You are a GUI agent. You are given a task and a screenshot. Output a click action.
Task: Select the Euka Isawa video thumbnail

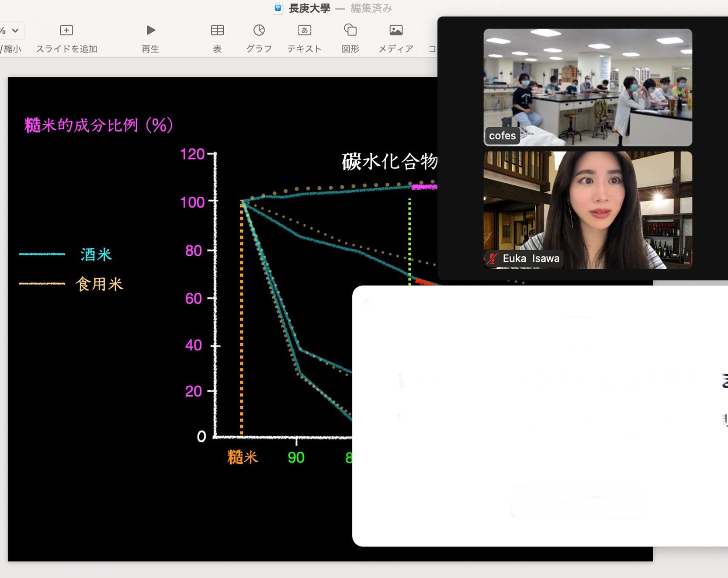[587, 210]
